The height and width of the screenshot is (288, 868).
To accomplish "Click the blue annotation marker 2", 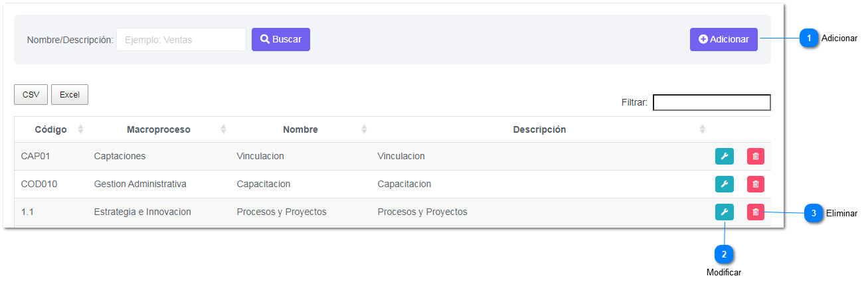I will tap(724, 253).
